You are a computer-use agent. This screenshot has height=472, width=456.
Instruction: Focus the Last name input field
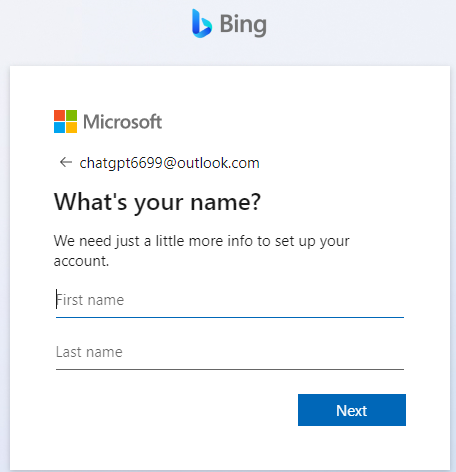click(230, 352)
